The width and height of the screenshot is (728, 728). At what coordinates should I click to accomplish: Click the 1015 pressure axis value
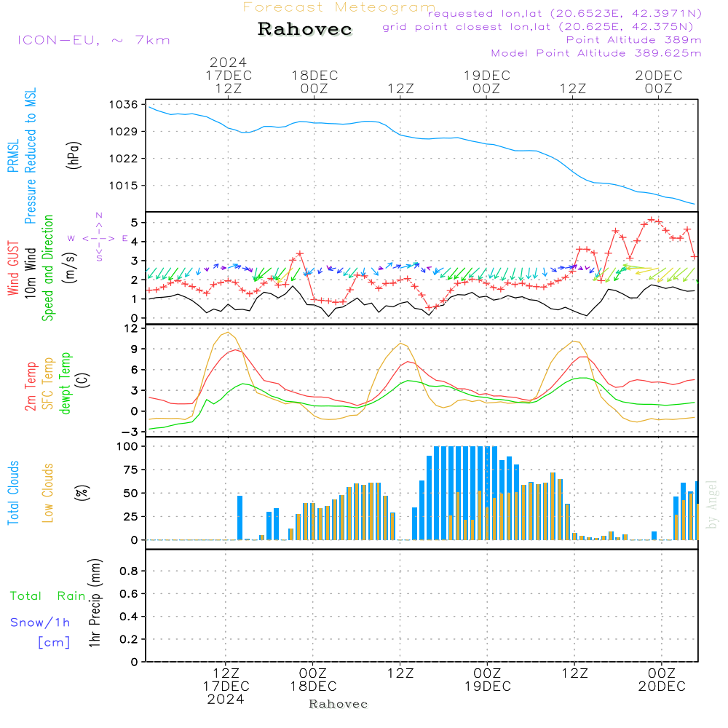pyautogui.click(x=124, y=186)
